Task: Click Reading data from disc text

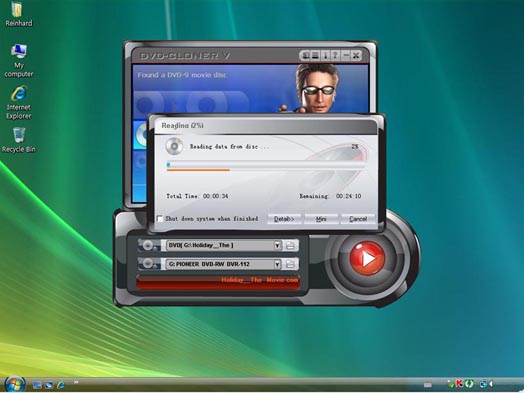Action: tap(229, 147)
